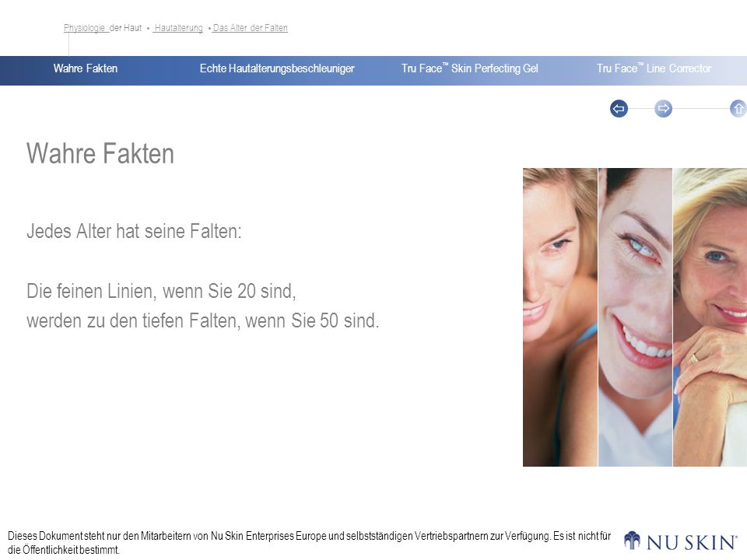The height and width of the screenshot is (560, 747).
Task: Go to the previous slide with the back arrow
Action: click(x=619, y=109)
